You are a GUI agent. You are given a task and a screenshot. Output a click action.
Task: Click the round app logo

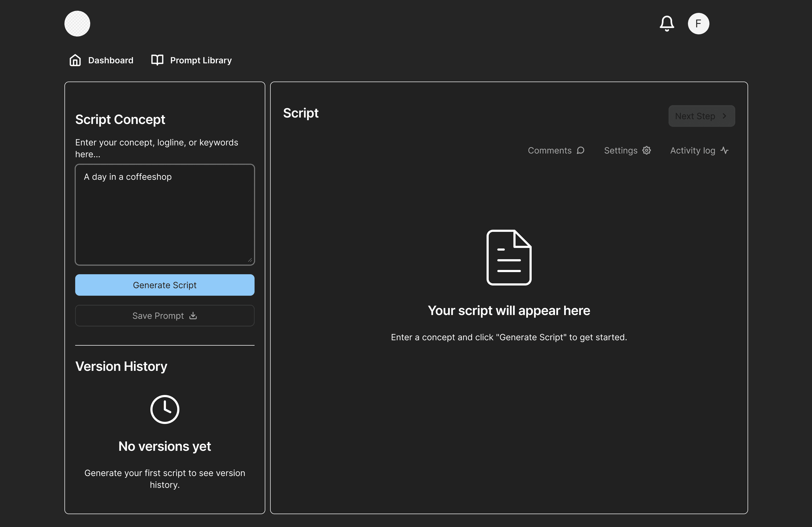tap(77, 24)
